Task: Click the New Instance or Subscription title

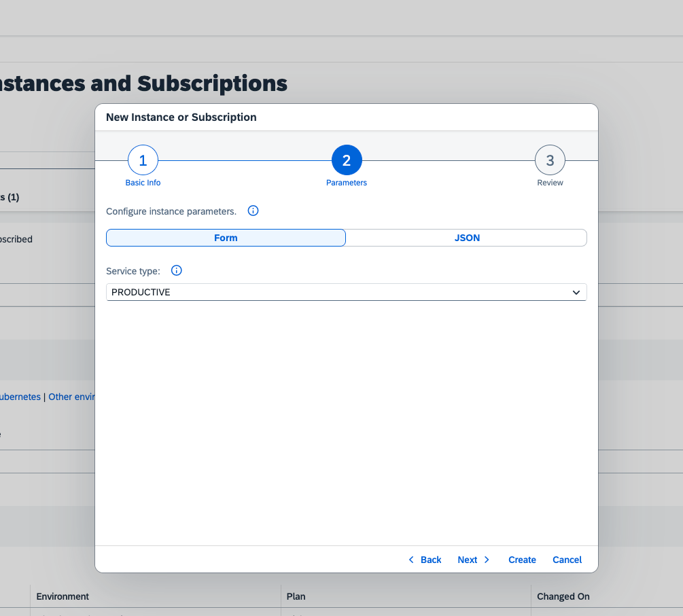Action: (x=181, y=117)
